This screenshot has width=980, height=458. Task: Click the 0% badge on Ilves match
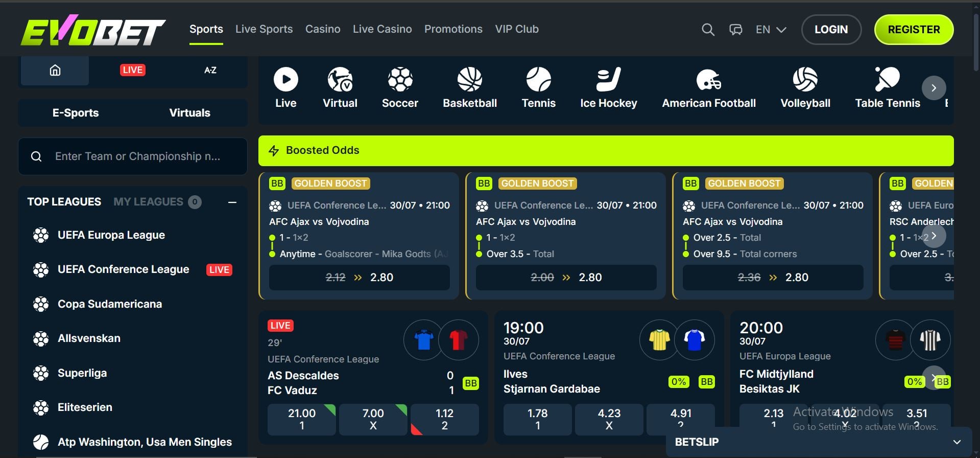(679, 381)
